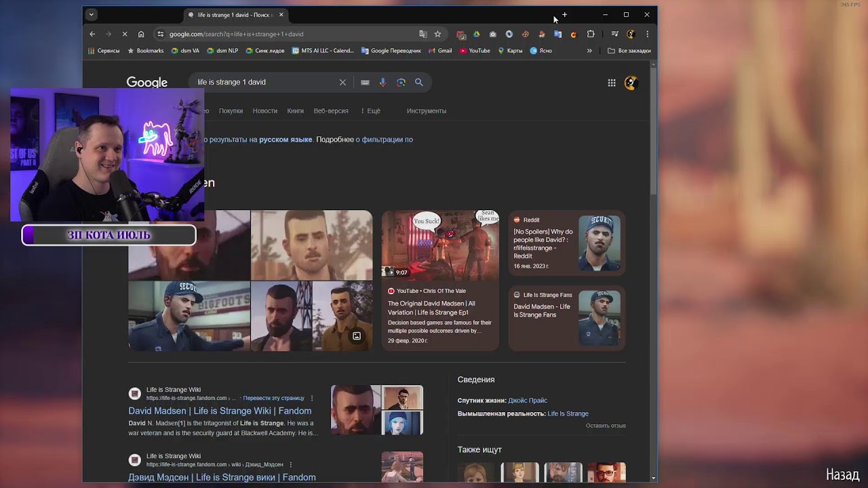
Task: Open the "dsm VA" bookmark
Action: pos(185,51)
